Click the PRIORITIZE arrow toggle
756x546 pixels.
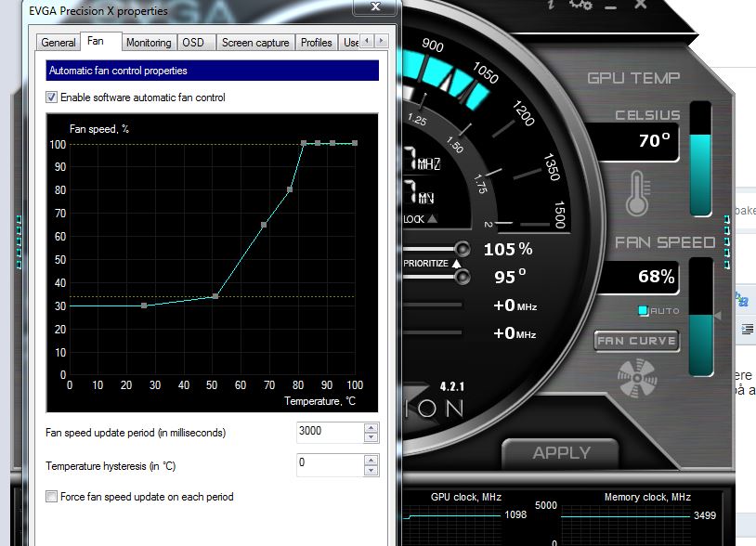pos(456,264)
